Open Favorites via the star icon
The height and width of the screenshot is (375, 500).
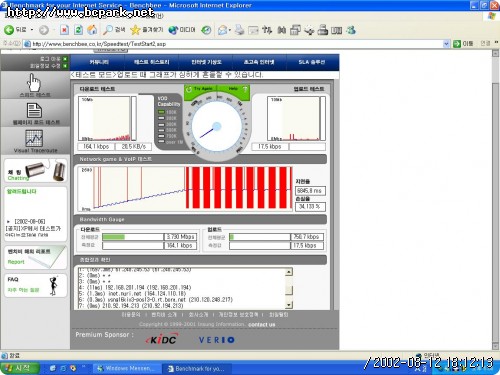coord(135,30)
